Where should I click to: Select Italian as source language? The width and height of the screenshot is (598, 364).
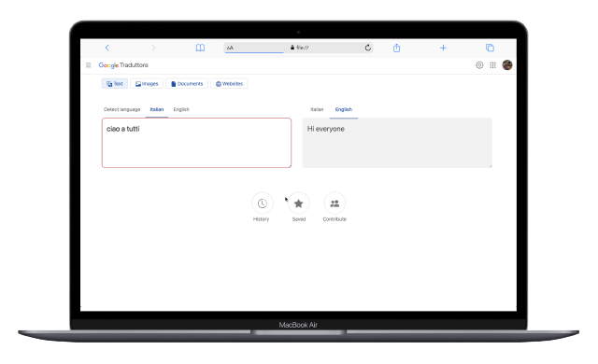pos(157,109)
